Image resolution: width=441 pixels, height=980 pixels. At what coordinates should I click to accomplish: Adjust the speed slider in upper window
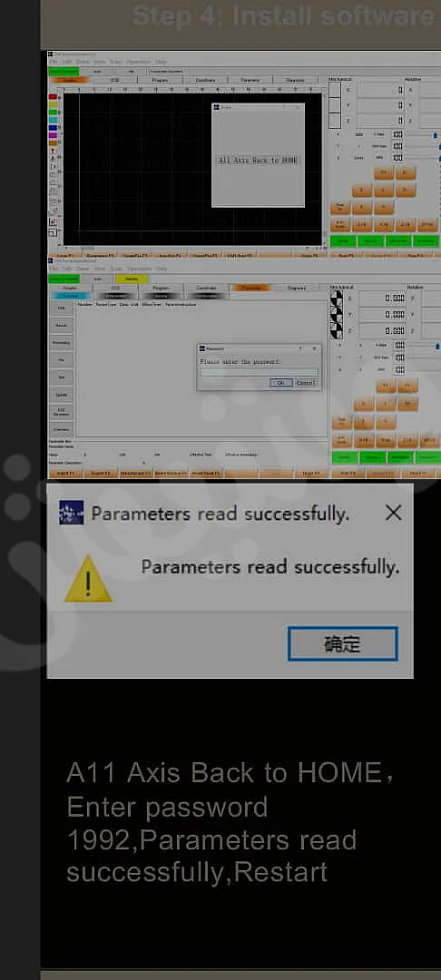pos(436,133)
